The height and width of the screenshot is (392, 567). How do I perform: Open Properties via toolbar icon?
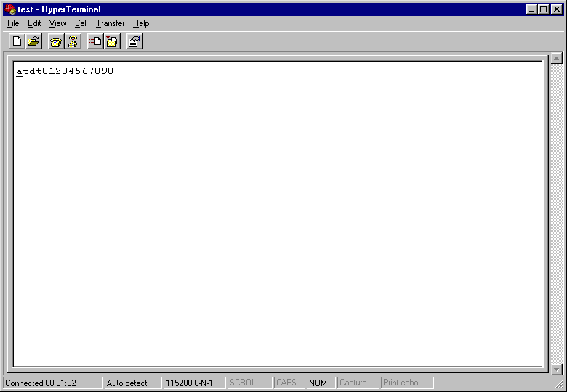134,41
